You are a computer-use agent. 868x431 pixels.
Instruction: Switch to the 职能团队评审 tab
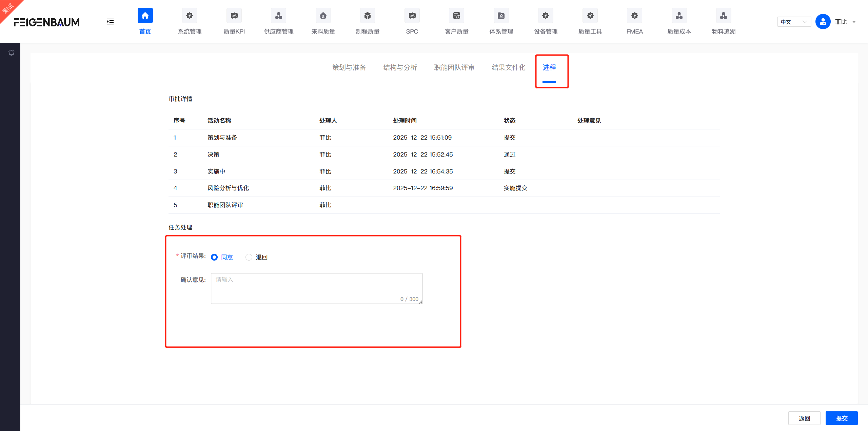coord(454,67)
